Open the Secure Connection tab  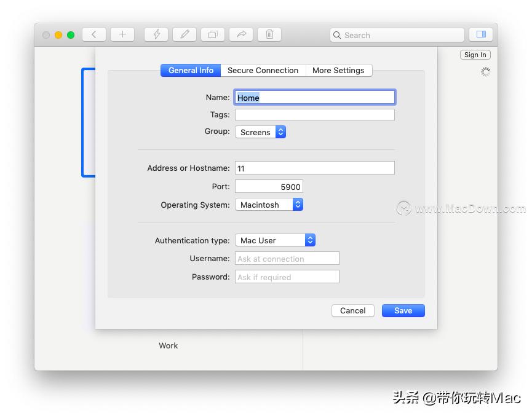pyautogui.click(x=263, y=70)
